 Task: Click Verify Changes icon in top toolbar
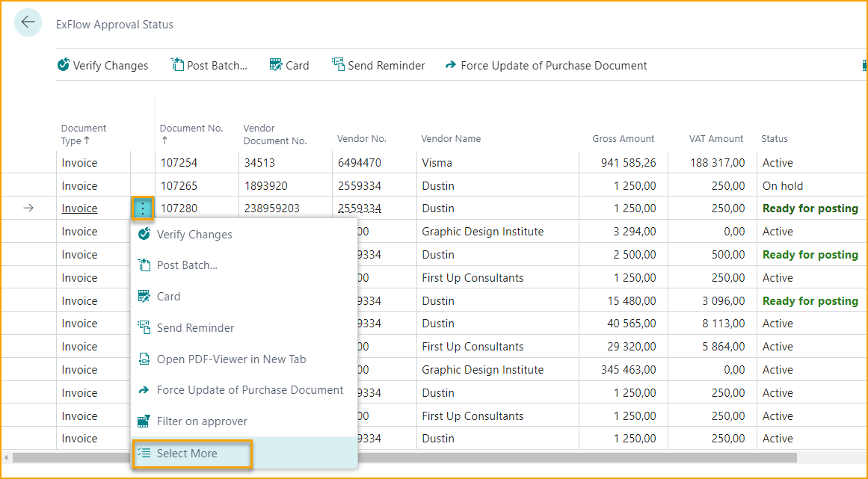[64, 65]
